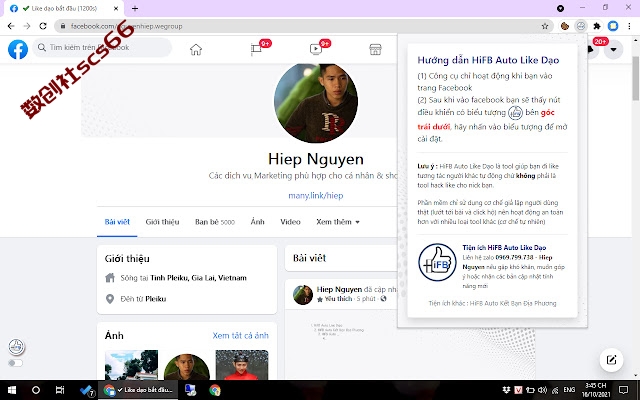The image size is (640, 400).
Task: Select the Video tab
Action: [290, 222]
